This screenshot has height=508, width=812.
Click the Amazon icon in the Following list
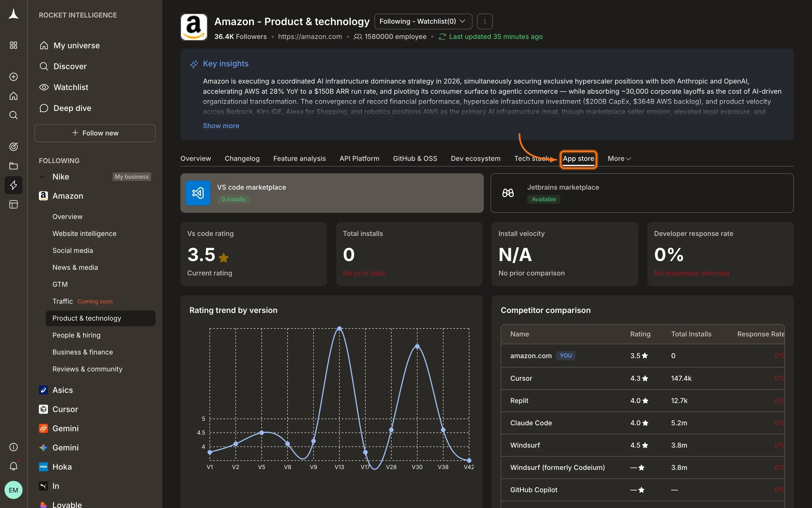[43, 196]
